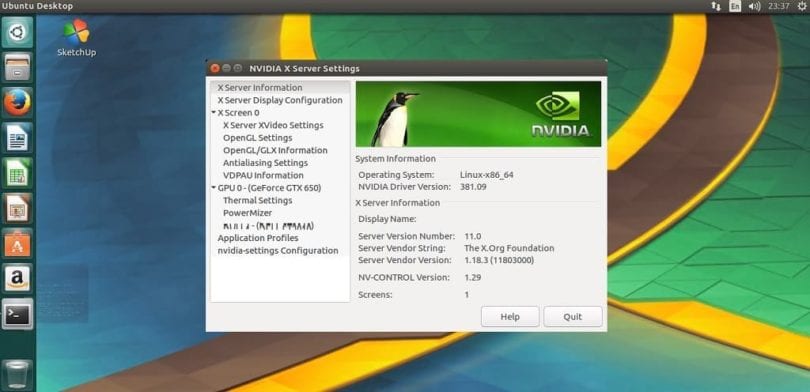810x392 pixels.
Task: Open the Trash in launcher
Action: 18,374
